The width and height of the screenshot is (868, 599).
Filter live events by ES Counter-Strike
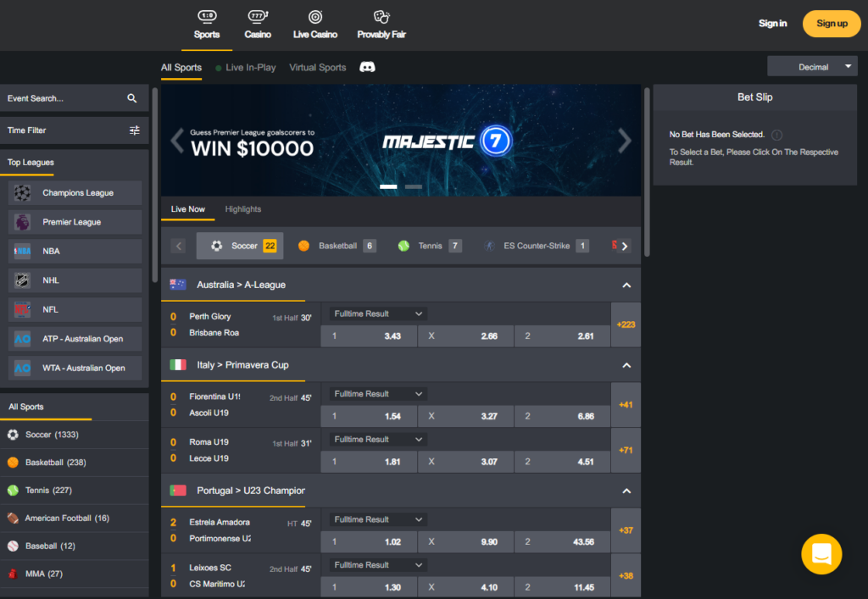click(x=536, y=246)
